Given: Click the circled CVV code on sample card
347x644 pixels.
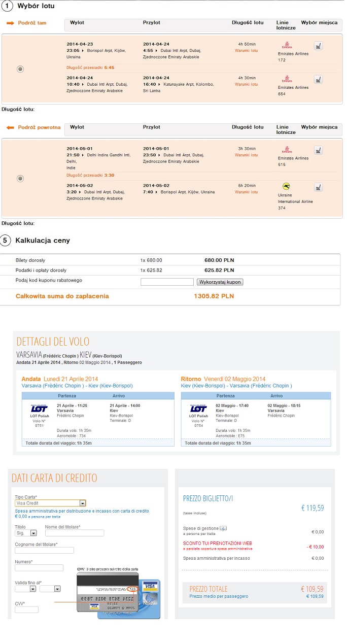Looking at the screenshot, I should [132, 589].
